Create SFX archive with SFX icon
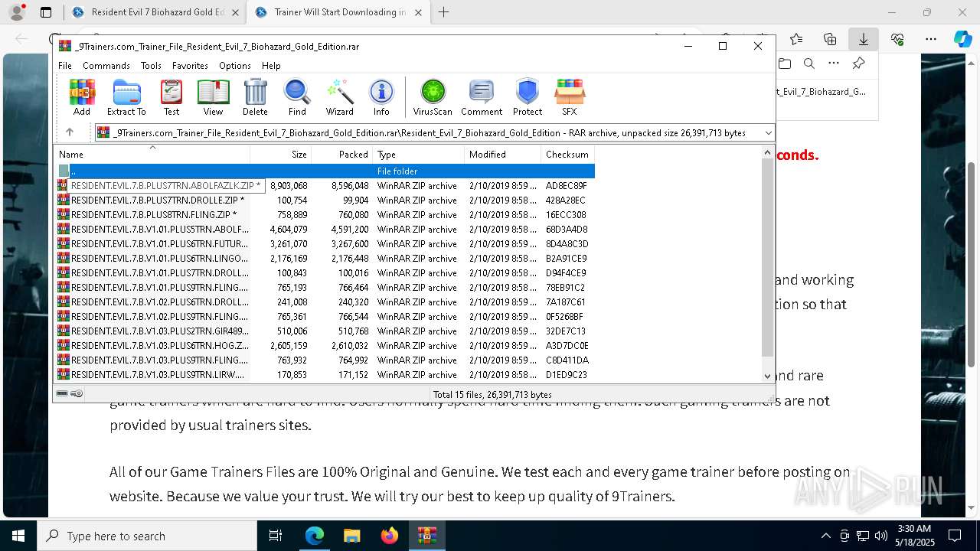The height and width of the screenshot is (551, 980). (x=569, y=97)
